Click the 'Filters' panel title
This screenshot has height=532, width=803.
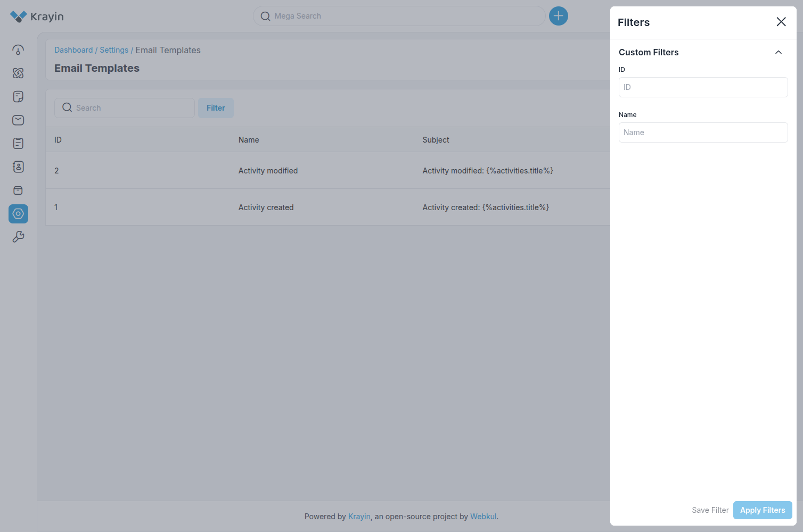point(634,22)
